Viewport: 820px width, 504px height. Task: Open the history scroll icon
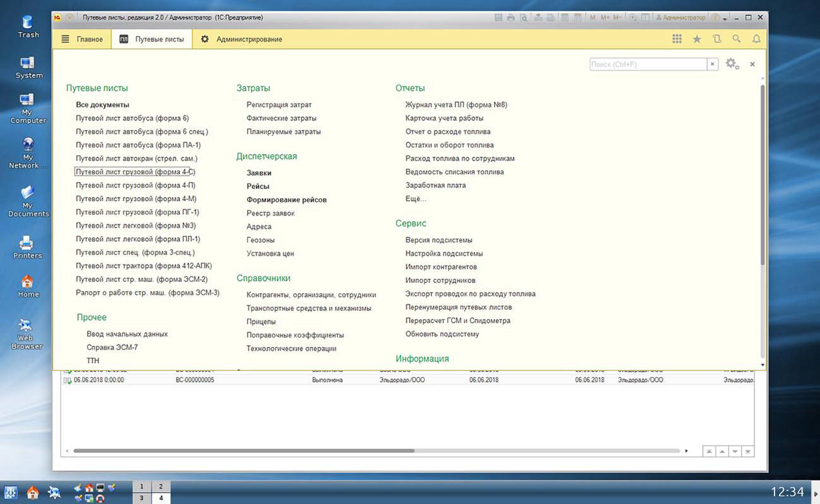click(x=717, y=39)
